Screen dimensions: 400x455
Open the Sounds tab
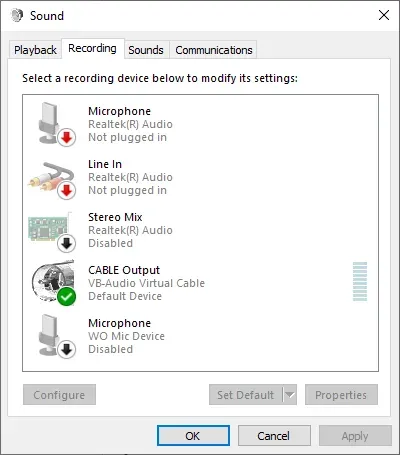[x=146, y=50]
